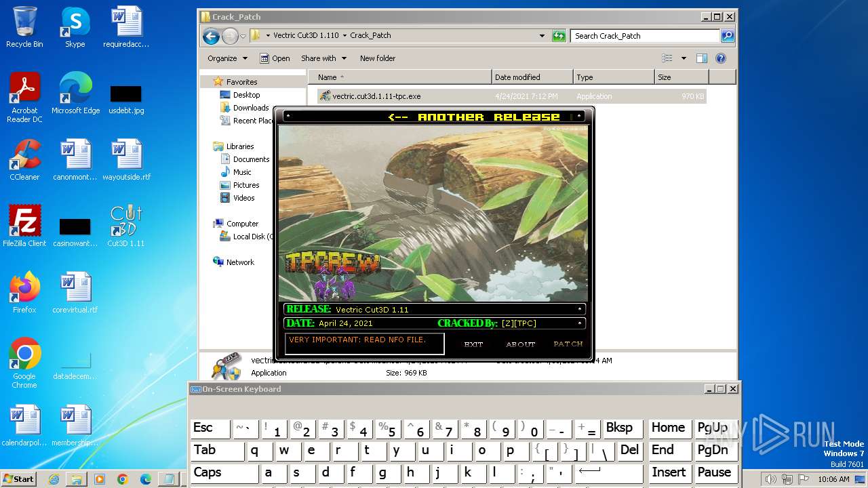868x488 pixels.
Task: Expand the views options arrow
Action: pyautogui.click(x=684, y=58)
